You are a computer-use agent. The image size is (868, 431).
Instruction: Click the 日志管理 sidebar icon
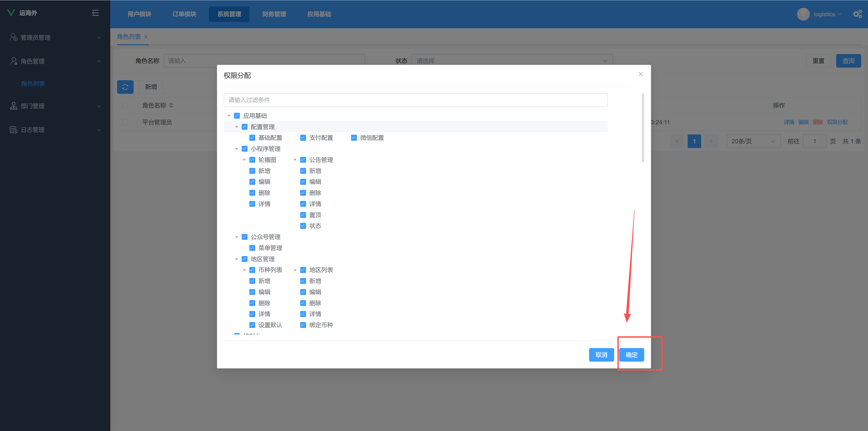point(14,130)
